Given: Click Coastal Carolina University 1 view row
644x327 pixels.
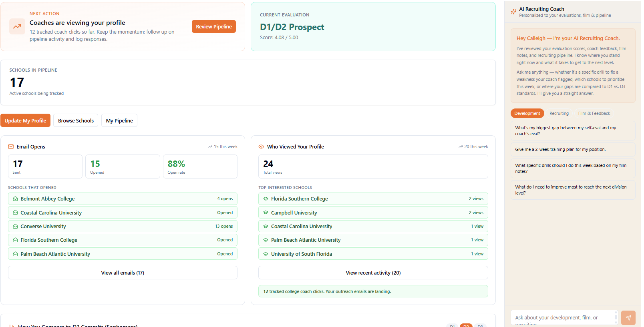Looking at the screenshot, I should click(373, 227).
